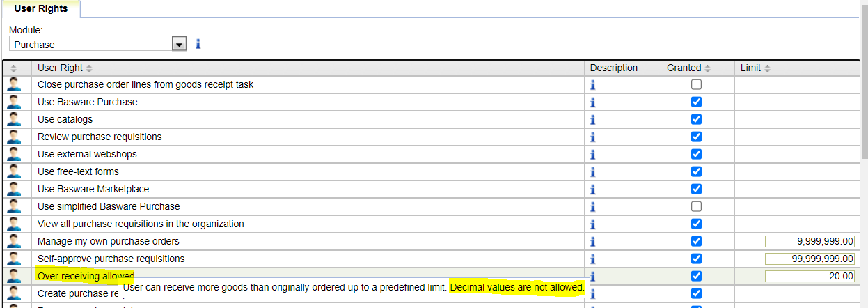Click Over-receiving allowed limit field
The image size is (868, 308).
point(810,276)
